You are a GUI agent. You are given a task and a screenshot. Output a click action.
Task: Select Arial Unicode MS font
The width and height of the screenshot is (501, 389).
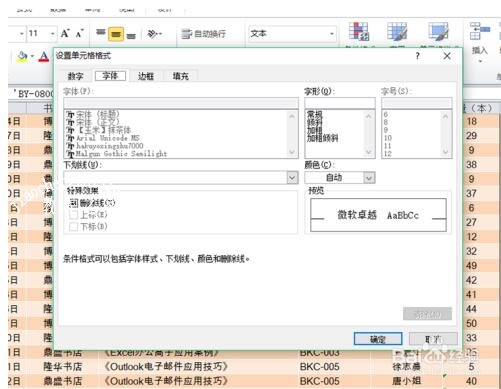[103, 138]
